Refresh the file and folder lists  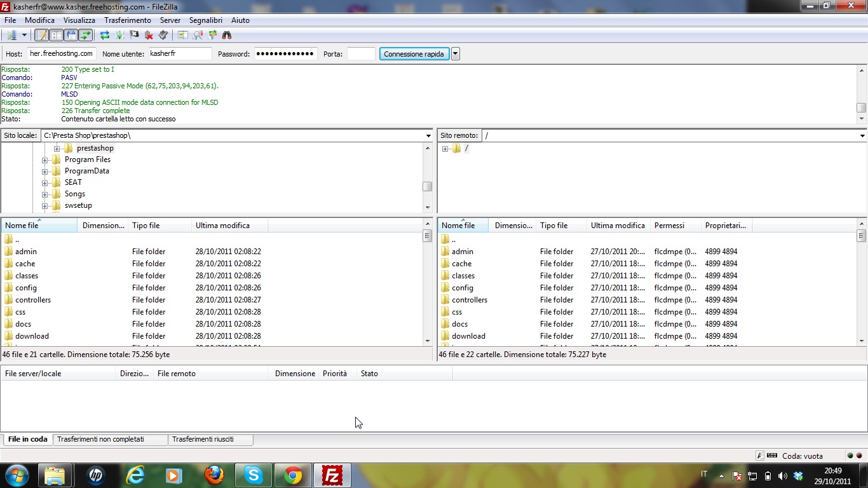coord(105,36)
